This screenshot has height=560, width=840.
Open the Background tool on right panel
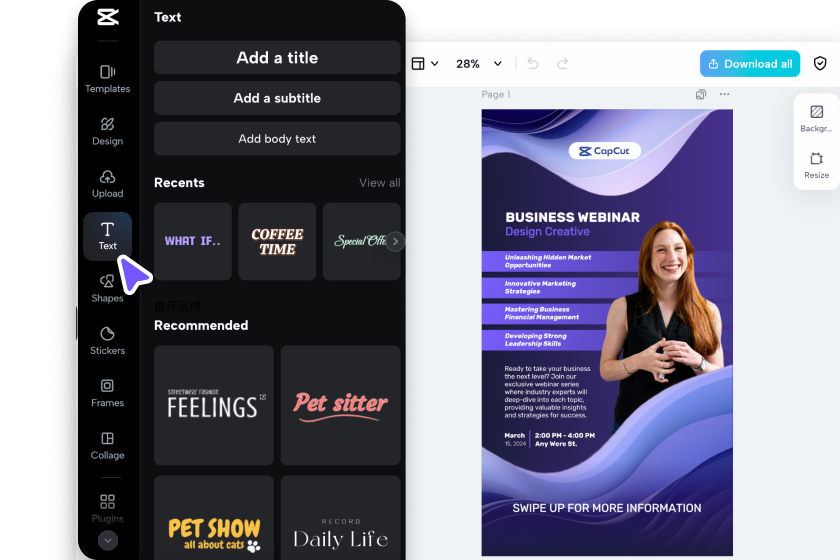[816, 118]
